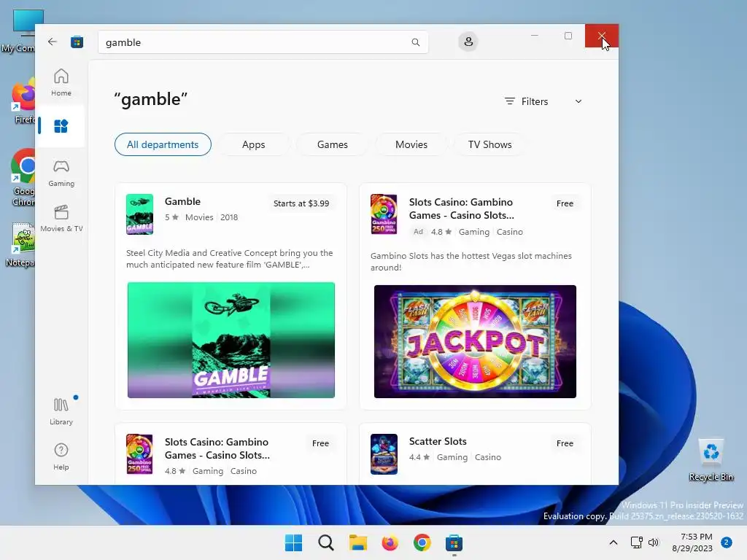The image size is (747, 560).
Task: Click Microsoft Store taskbar icon
Action: 454,542
